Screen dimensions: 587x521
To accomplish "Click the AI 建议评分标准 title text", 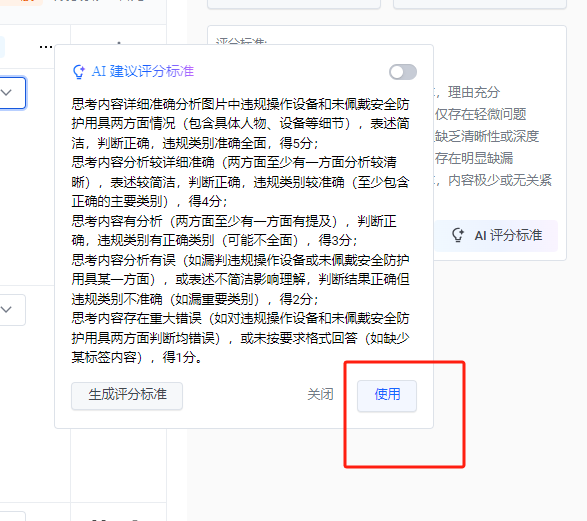I will click(143, 71).
